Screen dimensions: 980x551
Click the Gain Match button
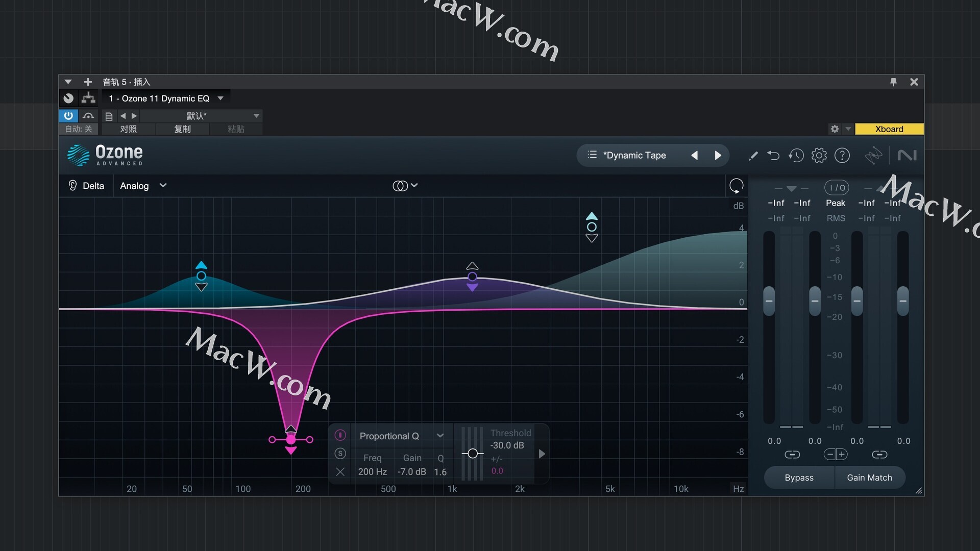point(870,478)
